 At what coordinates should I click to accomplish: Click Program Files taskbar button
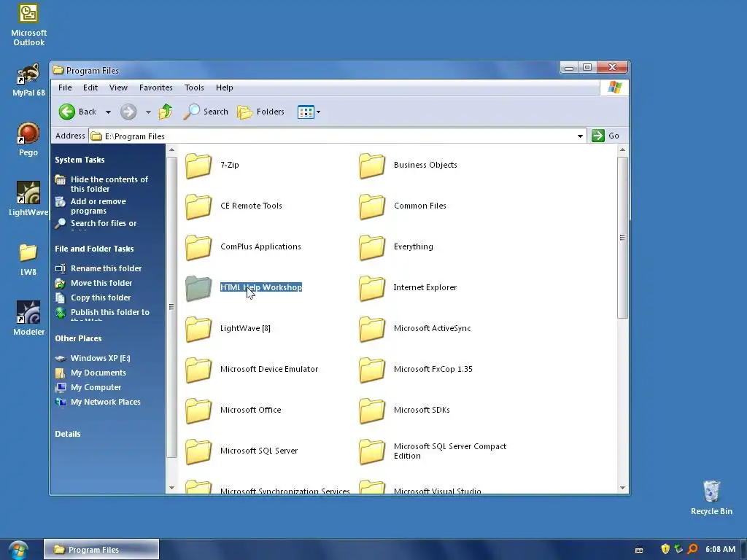tap(101, 550)
